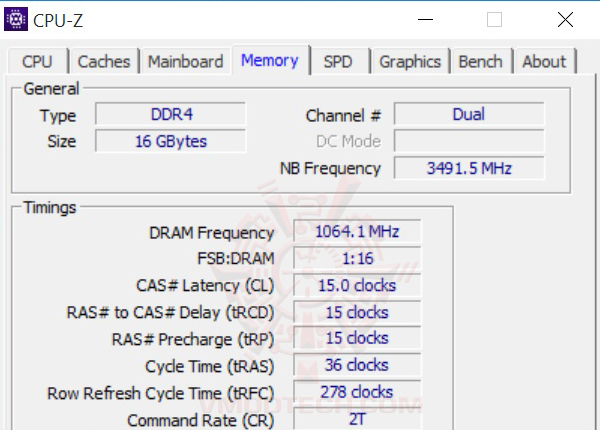Open the Caches tab
The image size is (600, 430).
click(104, 61)
